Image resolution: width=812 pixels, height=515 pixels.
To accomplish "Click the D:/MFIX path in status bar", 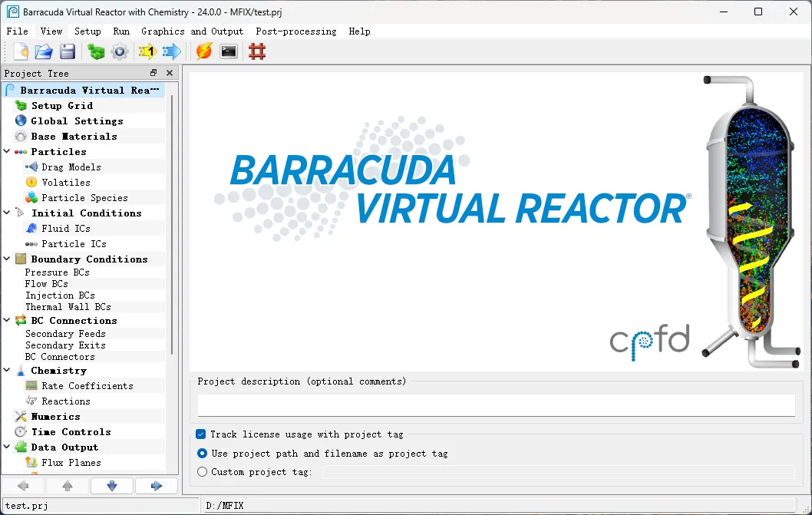I will pyautogui.click(x=225, y=505).
